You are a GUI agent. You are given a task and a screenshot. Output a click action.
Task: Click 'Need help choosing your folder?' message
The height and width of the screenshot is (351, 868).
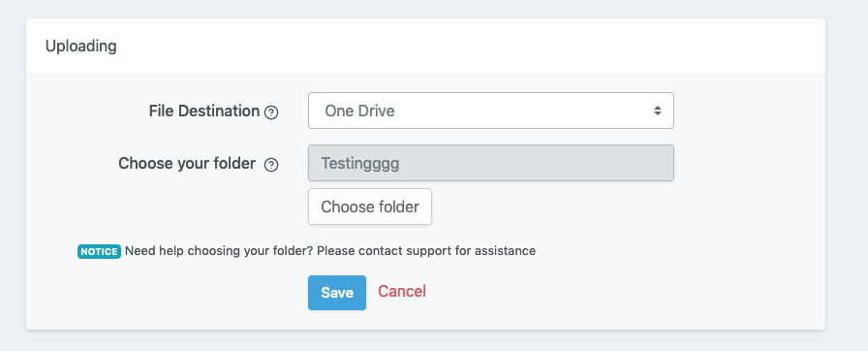(219, 251)
